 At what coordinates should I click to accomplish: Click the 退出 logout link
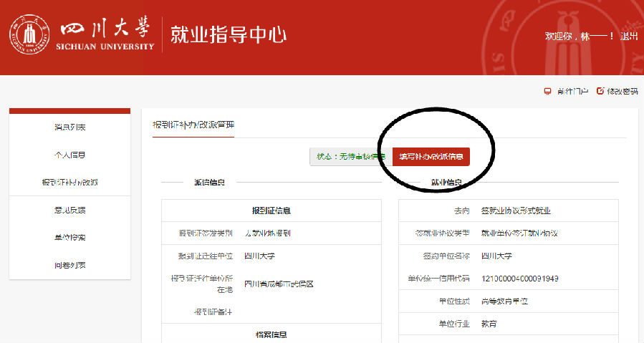pos(629,36)
